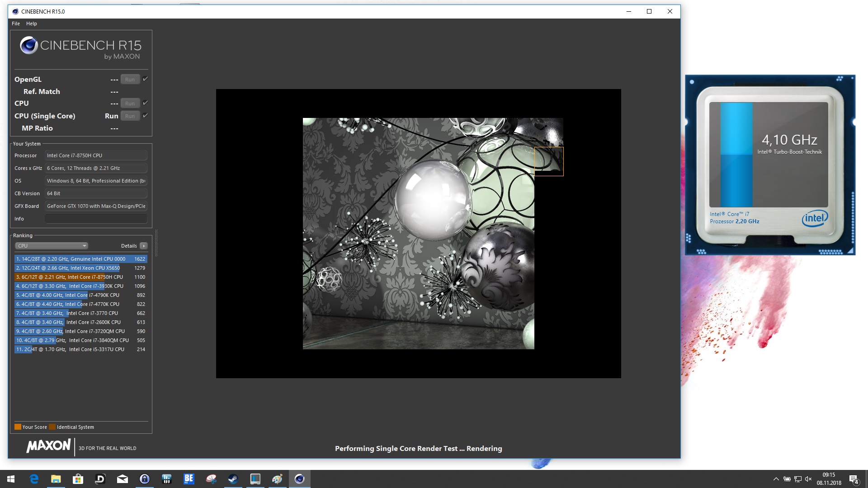868x488 pixels.
Task: Open the Microsoft Edge taskbar icon
Action: click(x=34, y=479)
